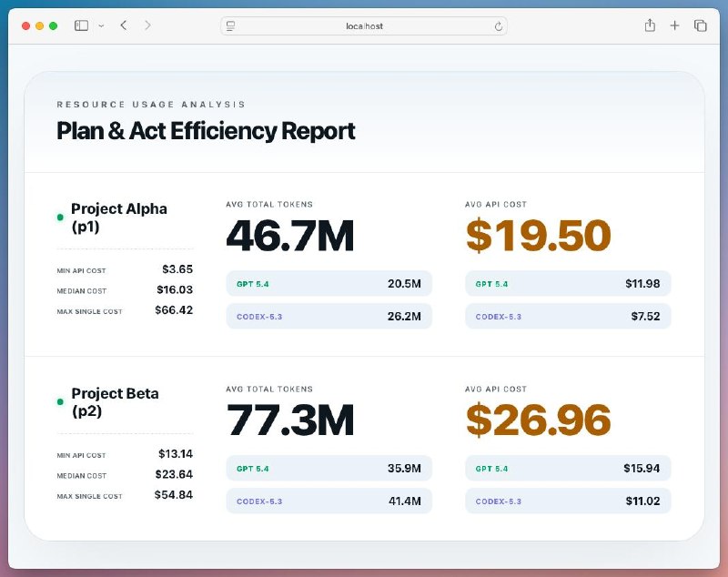Click the Codex-5.3 $11.02 cost pill
728x577 pixels.
point(568,501)
